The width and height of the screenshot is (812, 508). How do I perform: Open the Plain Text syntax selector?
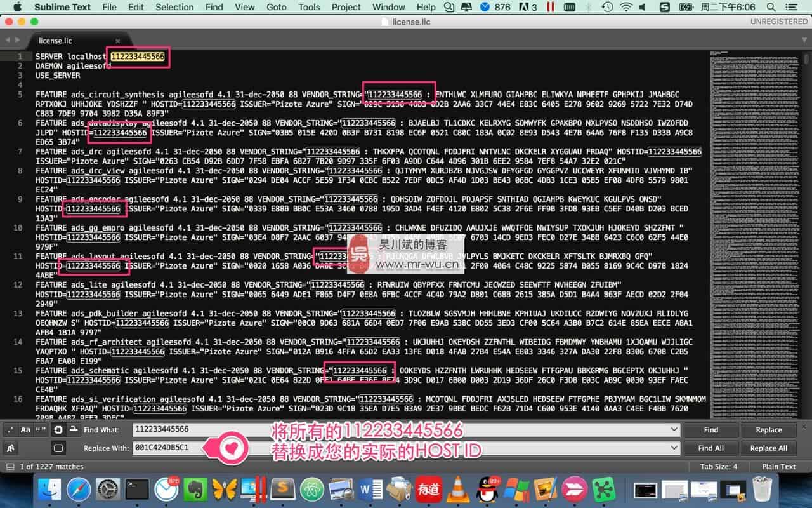pos(779,467)
